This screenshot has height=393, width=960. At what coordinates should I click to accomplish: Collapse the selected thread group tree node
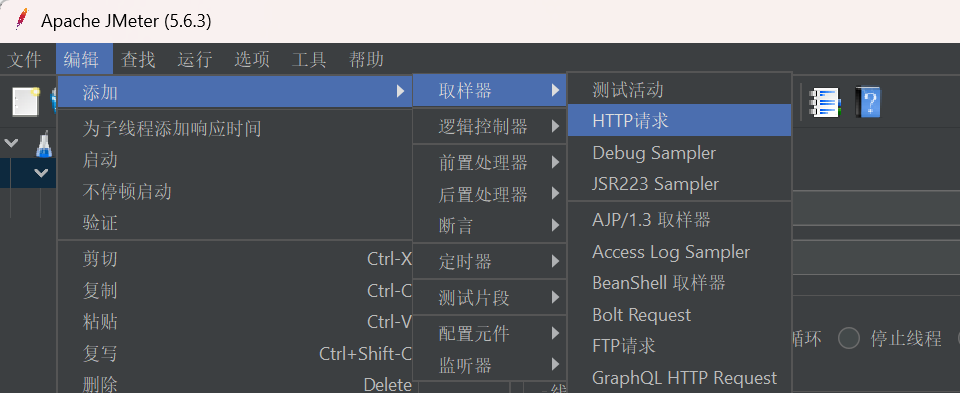tap(41, 173)
